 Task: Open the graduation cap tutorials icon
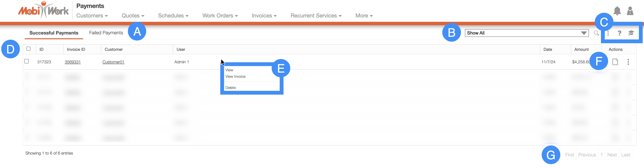tap(631, 33)
